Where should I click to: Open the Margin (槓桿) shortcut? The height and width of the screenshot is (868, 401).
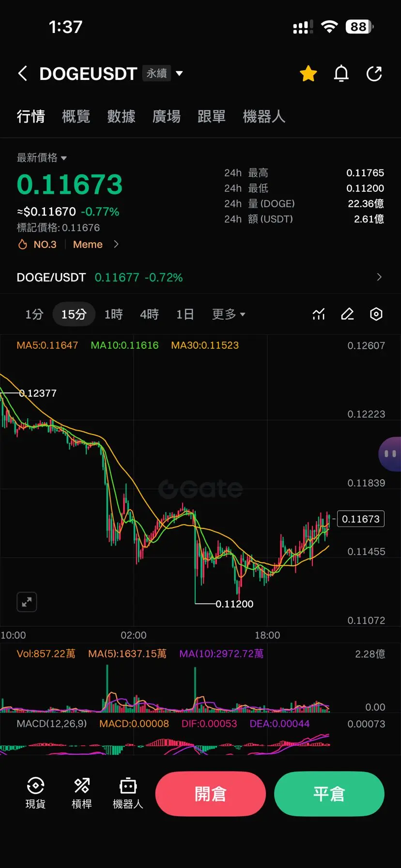point(82,792)
